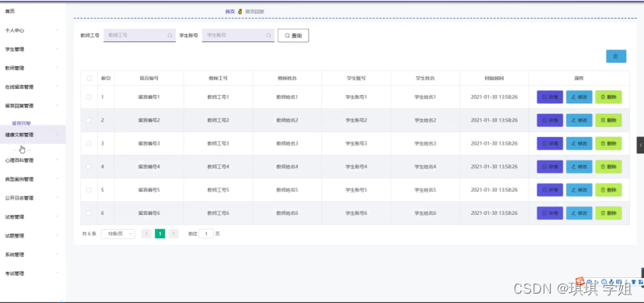Click 修改 for row 留言编号1
Screen dimensions: 644x303
(579, 97)
